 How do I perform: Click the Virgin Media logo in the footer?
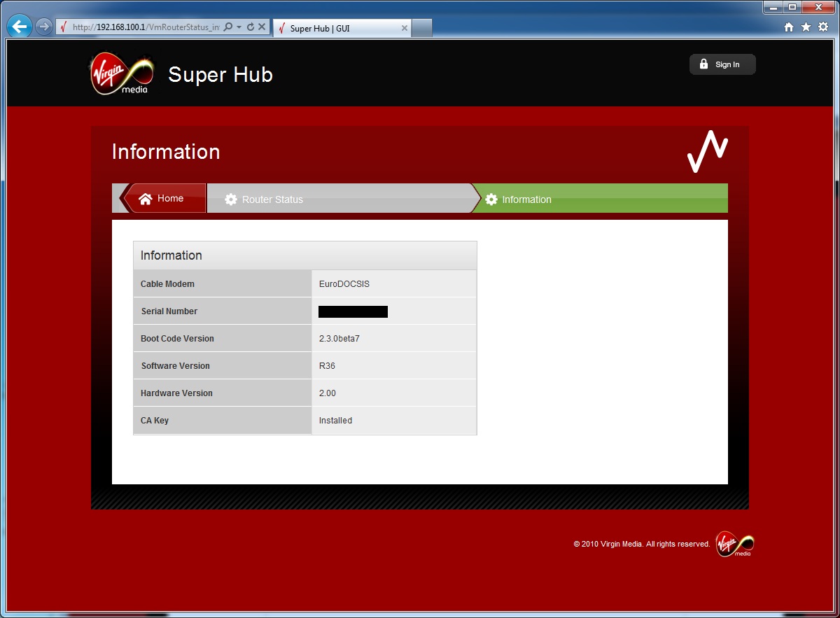click(735, 545)
